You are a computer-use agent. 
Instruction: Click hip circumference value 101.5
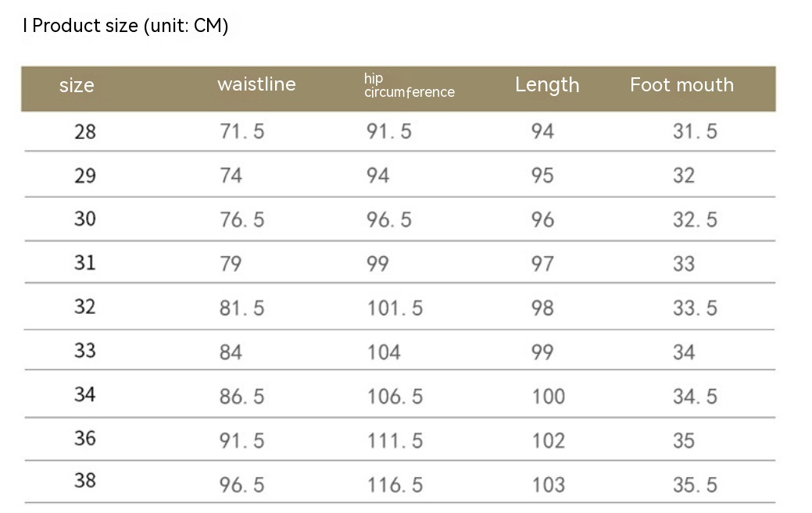click(395, 308)
